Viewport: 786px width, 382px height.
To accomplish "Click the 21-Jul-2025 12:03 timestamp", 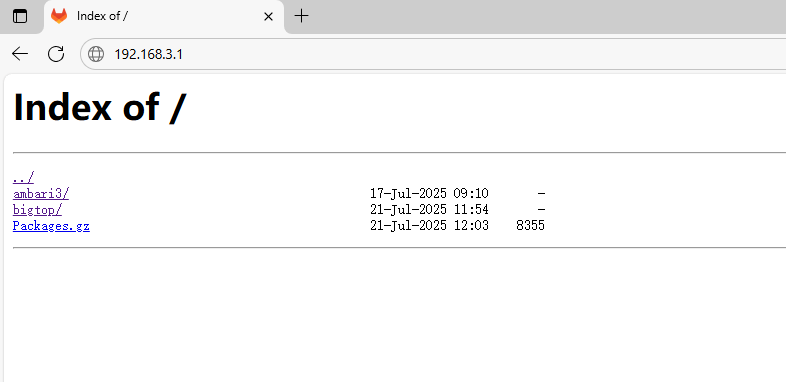I will [429, 226].
